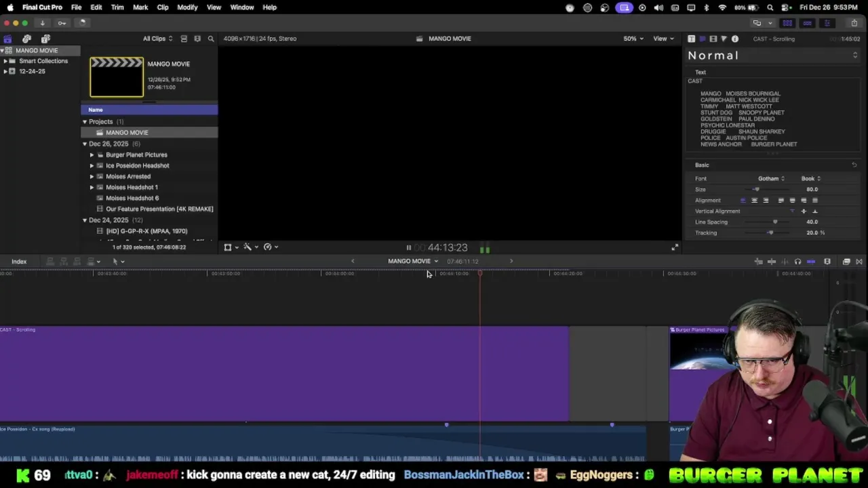The width and height of the screenshot is (868, 488).
Task: Select MANGO MOVIE project row
Action: click(149, 133)
